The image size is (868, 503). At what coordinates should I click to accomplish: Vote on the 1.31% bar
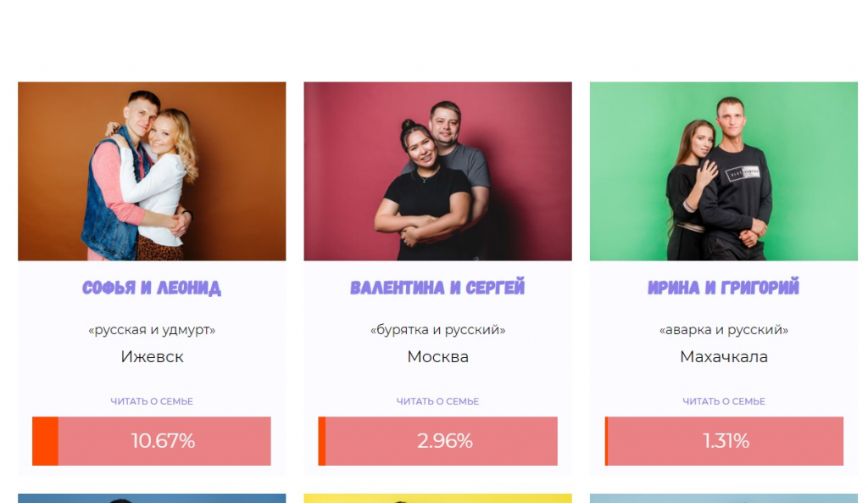click(x=724, y=441)
